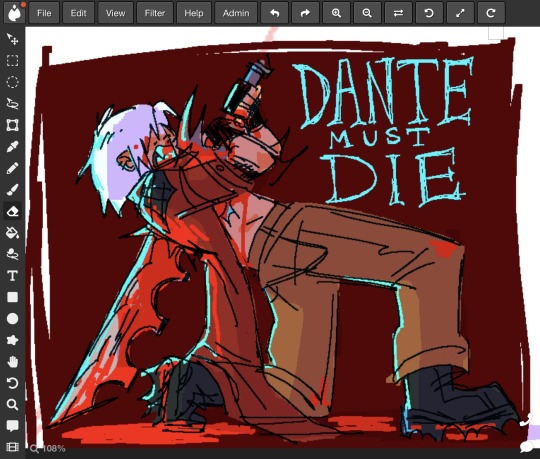
Task: Select the Zoom tool in sidebar
Action: tap(12, 405)
